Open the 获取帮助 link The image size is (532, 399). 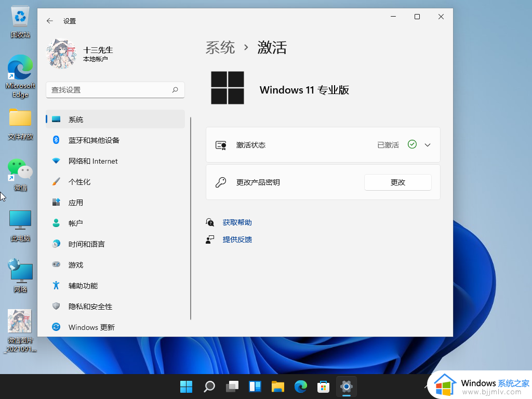point(237,222)
